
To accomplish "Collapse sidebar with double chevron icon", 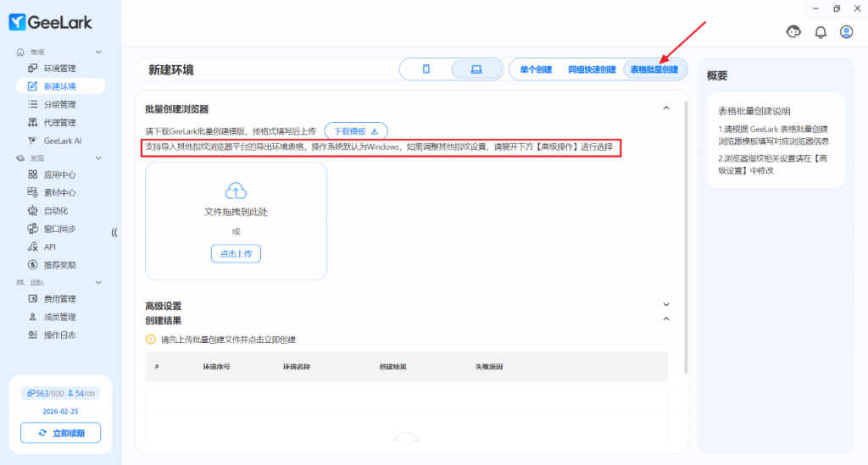I will click(x=114, y=232).
